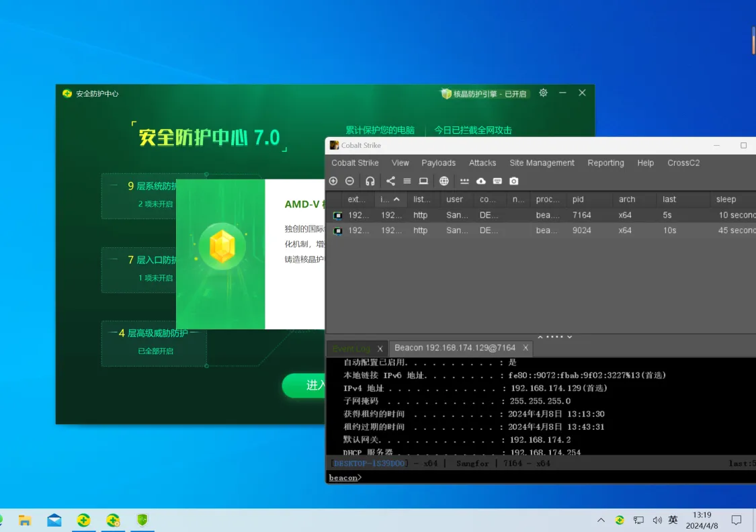Open taskbar clock showing 13:19
The height and width of the screenshot is (532, 756).
coord(702,520)
